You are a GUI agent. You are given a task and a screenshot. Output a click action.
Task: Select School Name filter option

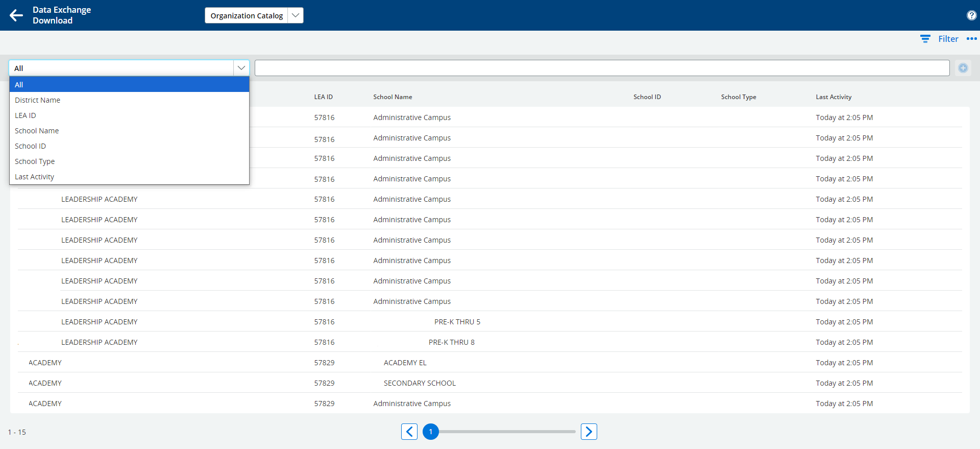37,131
